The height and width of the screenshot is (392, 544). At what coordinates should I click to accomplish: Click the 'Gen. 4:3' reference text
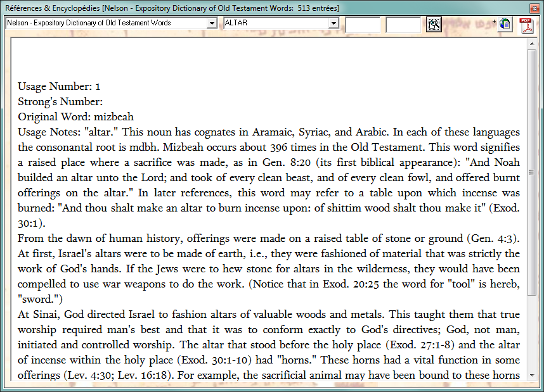point(491,238)
